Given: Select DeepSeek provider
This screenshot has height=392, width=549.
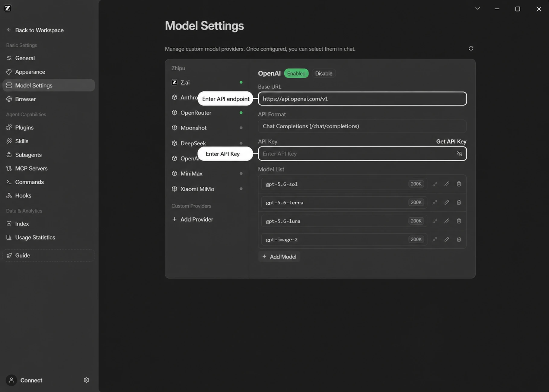Looking at the screenshot, I should pyautogui.click(x=207, y=143).
